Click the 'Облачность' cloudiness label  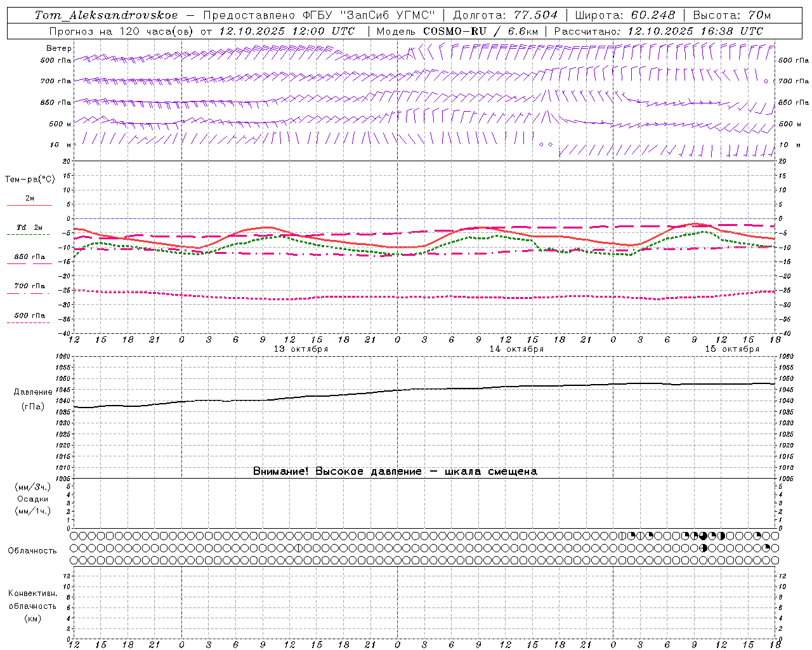click(32, 551)
